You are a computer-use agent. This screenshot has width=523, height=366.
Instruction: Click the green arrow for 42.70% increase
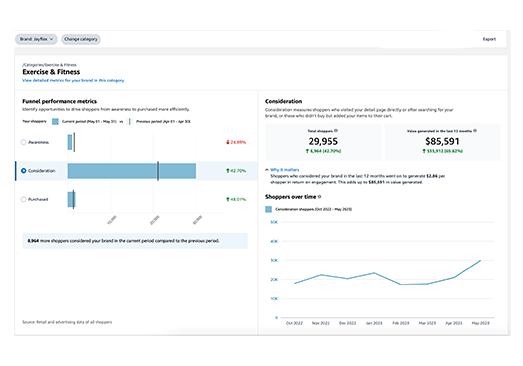pyautogui.click(x=228, y=171)
